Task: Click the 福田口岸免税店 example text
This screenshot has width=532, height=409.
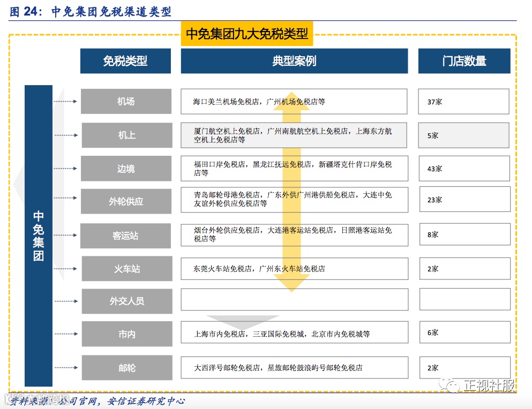Action: [x=220, y=164]
